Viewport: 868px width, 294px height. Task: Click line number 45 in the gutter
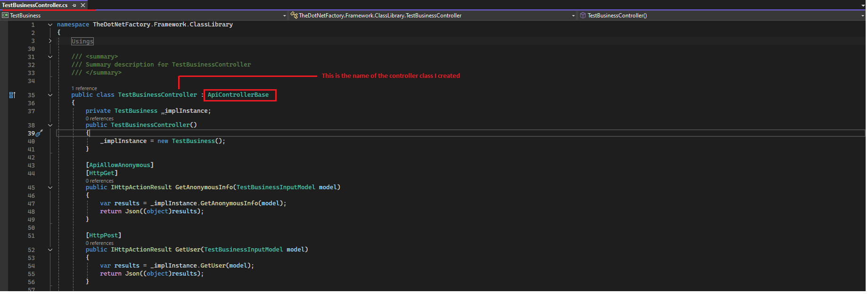(x=31, y=188)
